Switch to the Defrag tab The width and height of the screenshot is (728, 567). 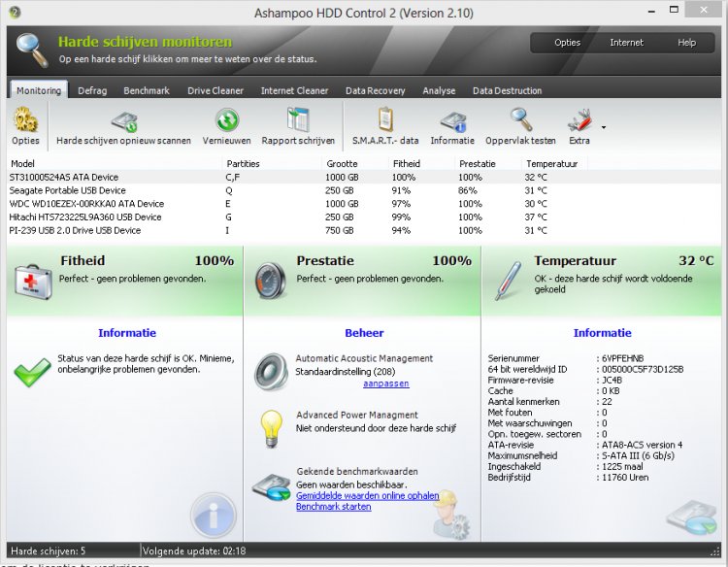coord(92,90)
